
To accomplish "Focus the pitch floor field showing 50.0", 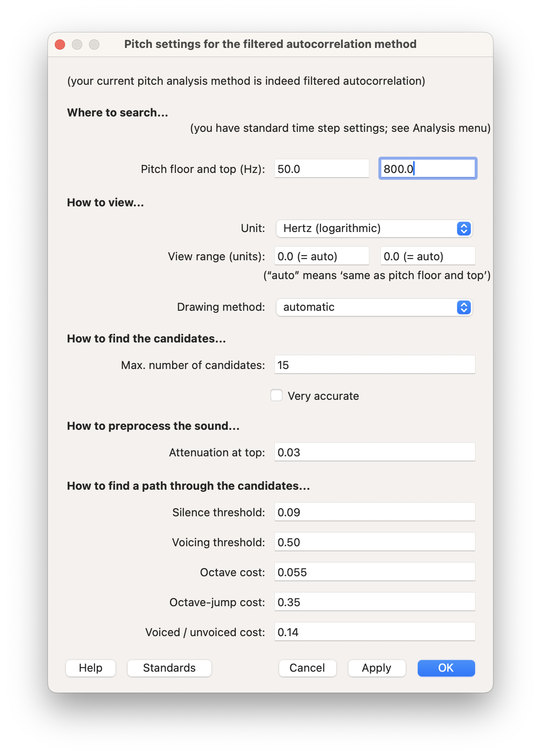I will (322, 169).
